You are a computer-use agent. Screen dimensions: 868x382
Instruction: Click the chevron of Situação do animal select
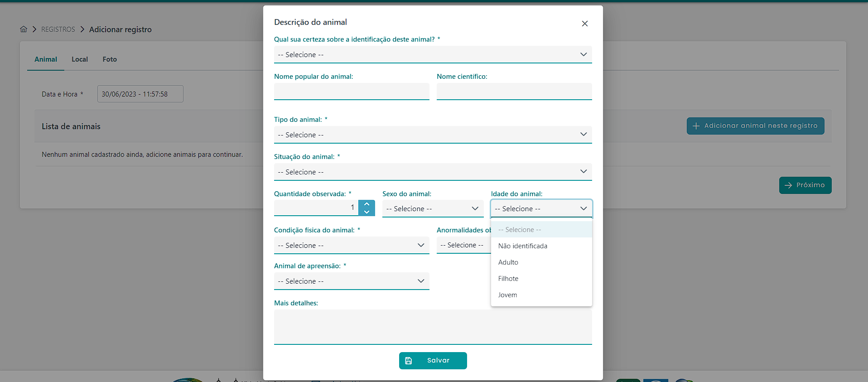[583, 171]
